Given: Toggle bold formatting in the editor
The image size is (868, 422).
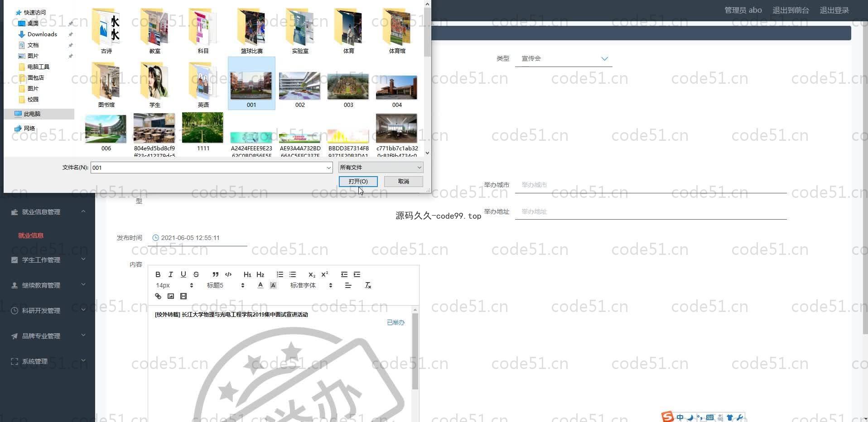Looking at the screenshot, I should 158,274.
